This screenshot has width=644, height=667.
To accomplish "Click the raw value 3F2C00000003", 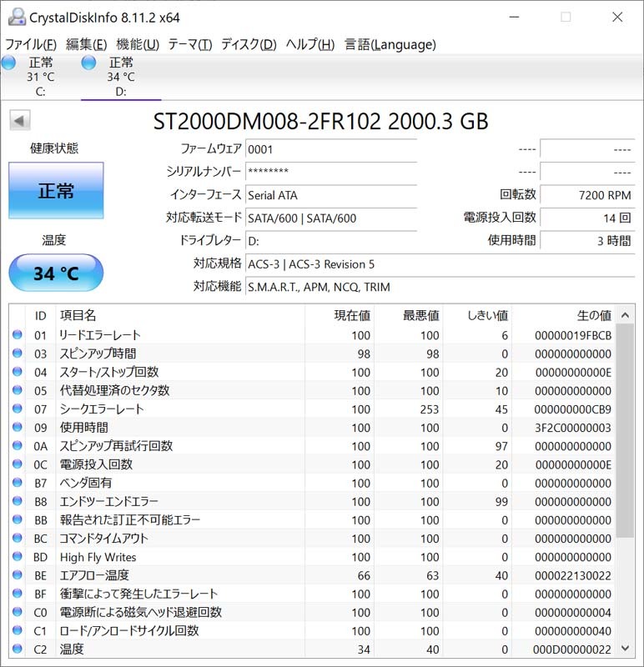I will (x=573, y=428).
